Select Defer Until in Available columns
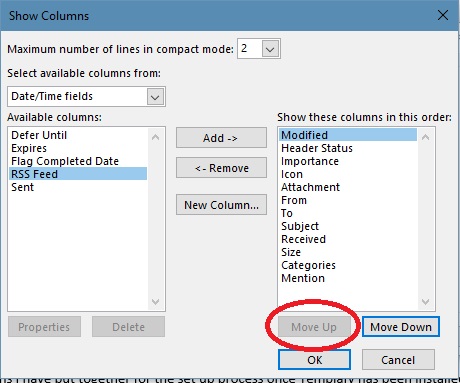Screen dimensions: 460x383 [78, 135]
